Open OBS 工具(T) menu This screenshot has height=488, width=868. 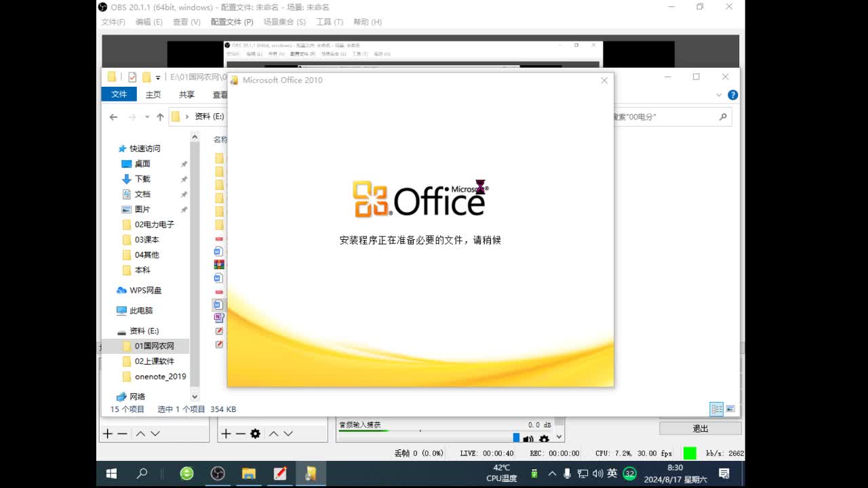pyautogui.click(x=330, y=22)
